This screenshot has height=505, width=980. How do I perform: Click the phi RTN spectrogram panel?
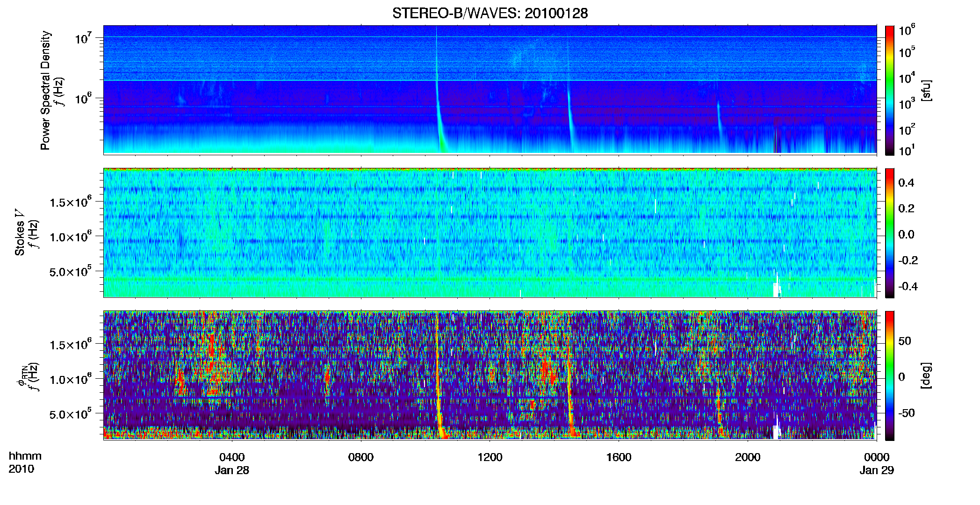click(490, 375)
